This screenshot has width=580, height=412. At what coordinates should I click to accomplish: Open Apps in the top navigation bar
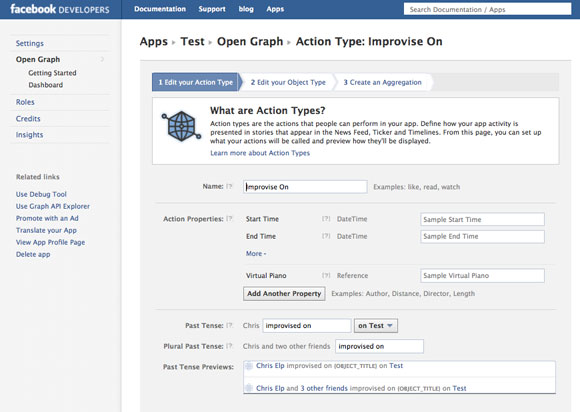275,9
